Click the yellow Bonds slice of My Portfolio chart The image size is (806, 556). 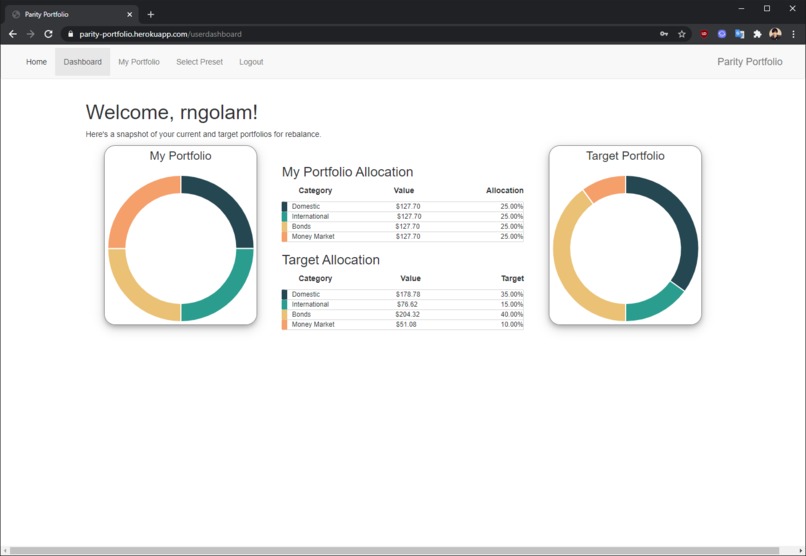click(x=135, y=294)
